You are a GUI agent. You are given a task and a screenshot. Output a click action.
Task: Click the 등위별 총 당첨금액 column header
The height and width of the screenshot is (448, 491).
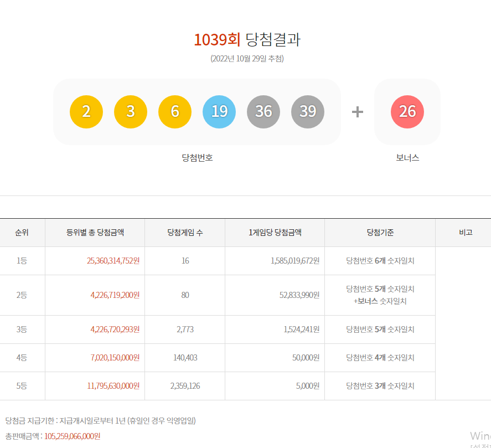click(95, 233)
